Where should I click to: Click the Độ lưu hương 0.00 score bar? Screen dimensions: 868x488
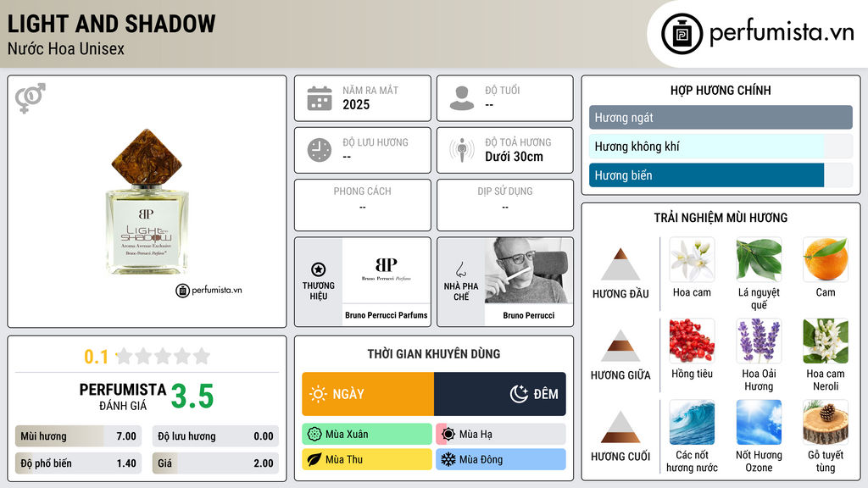(x=215, y=436)
